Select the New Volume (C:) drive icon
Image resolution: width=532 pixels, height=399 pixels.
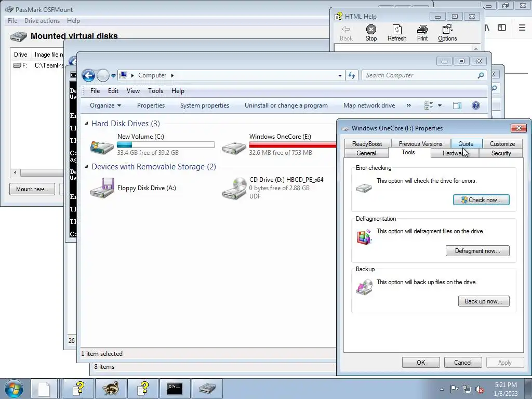[102, 147]
